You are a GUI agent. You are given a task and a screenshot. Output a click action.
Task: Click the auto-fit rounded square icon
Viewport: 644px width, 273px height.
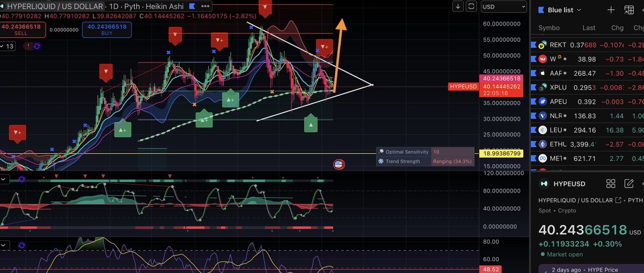[x=471, y=6]
